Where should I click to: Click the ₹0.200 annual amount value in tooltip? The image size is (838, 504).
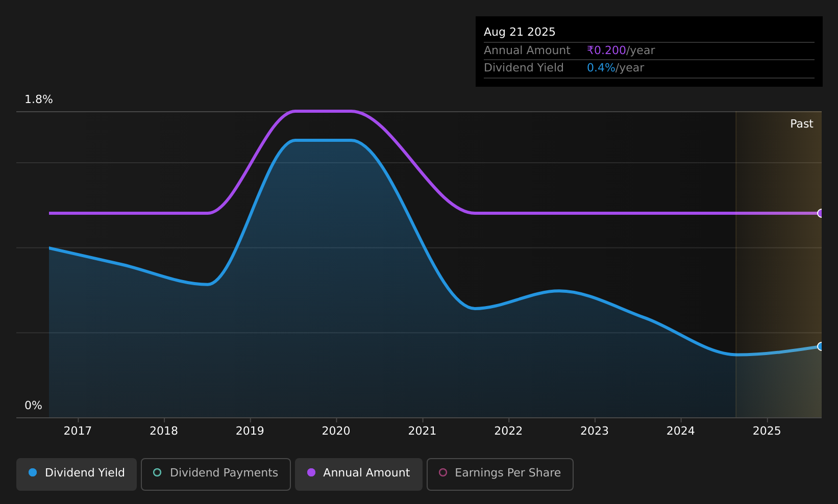tap(606, 51)
